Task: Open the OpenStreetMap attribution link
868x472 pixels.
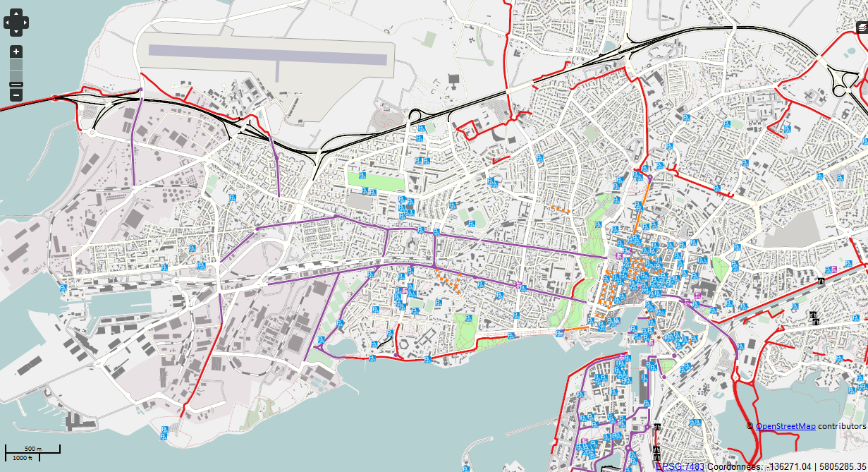Action: click(x=786, y=426)
